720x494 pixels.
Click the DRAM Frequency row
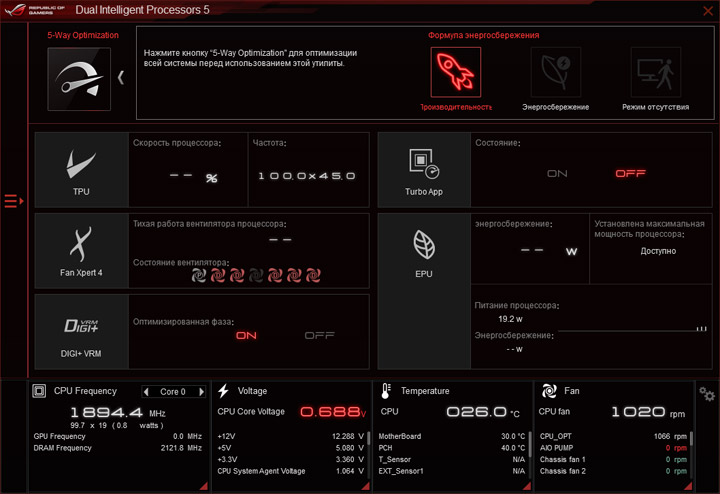(x=118, y=448)
